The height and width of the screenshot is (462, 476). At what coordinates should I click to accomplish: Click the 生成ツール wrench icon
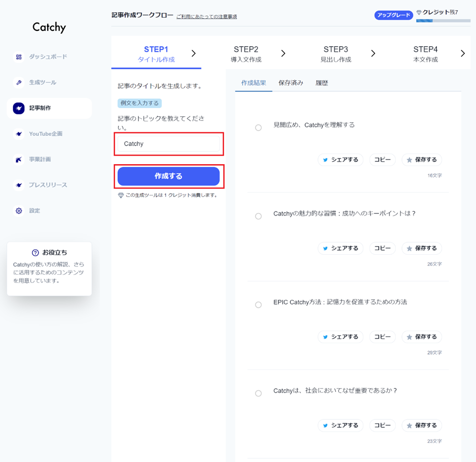(19, 82)
